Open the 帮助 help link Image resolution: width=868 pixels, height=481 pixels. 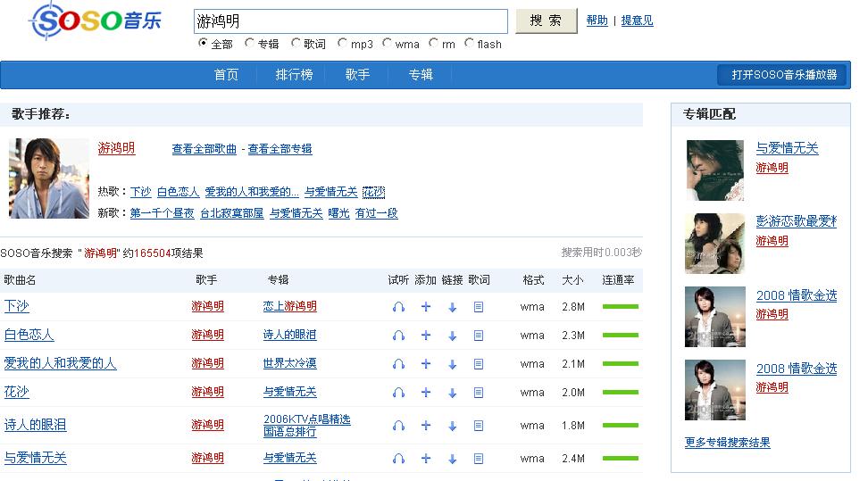pyautogui.click(x=597, y=21)
